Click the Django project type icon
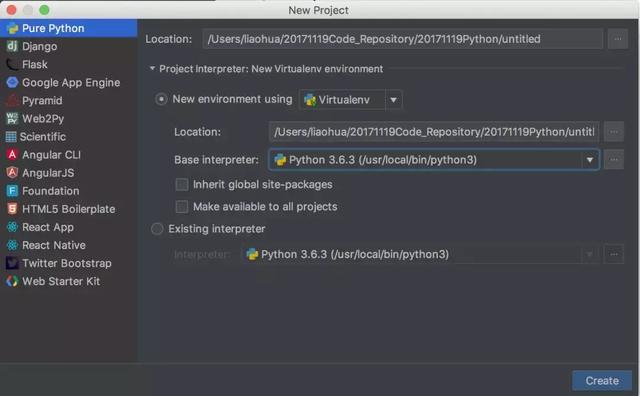Image resolution: width=640 pixels, height=396 pixels. (x=12, y=46)
